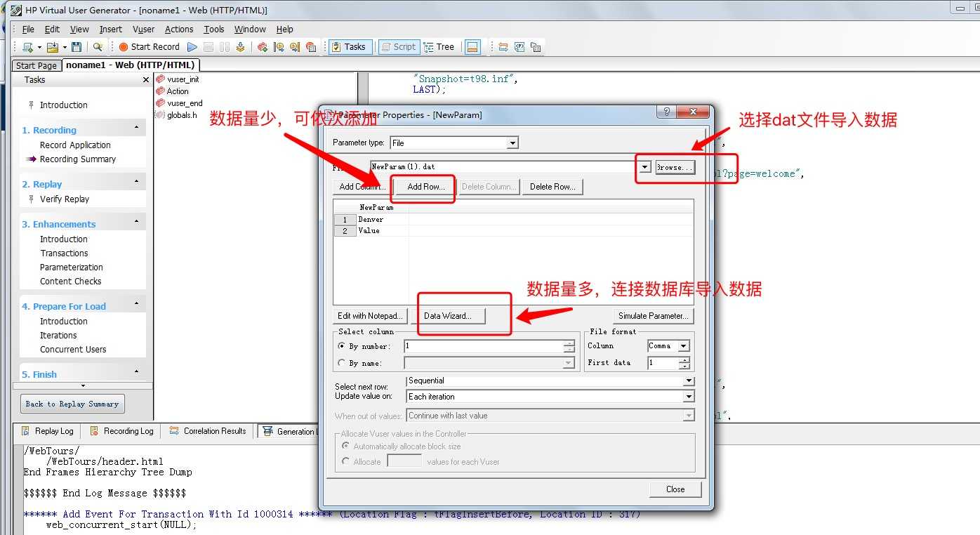Open Concurrent Users task link
The height and width of the screenshot is (535, 980).
(x=73, y=350)
